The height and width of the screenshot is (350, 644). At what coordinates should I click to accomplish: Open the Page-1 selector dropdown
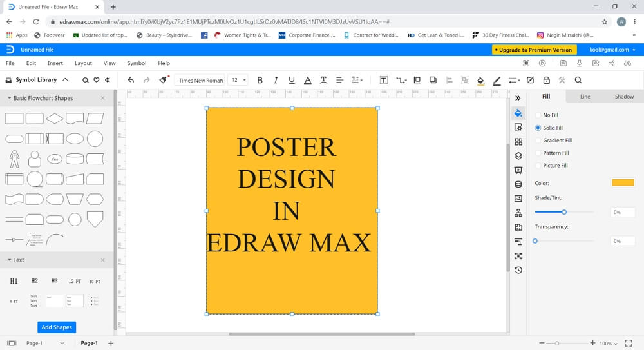point(45,343)
